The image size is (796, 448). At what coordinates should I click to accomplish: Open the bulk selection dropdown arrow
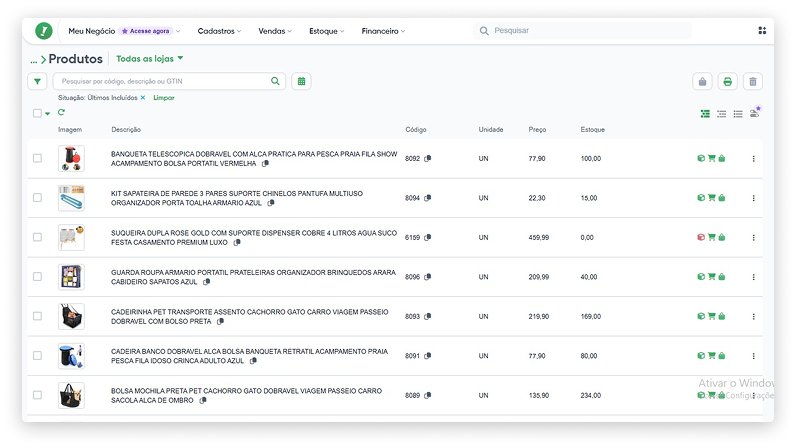[x=47, y=114]
